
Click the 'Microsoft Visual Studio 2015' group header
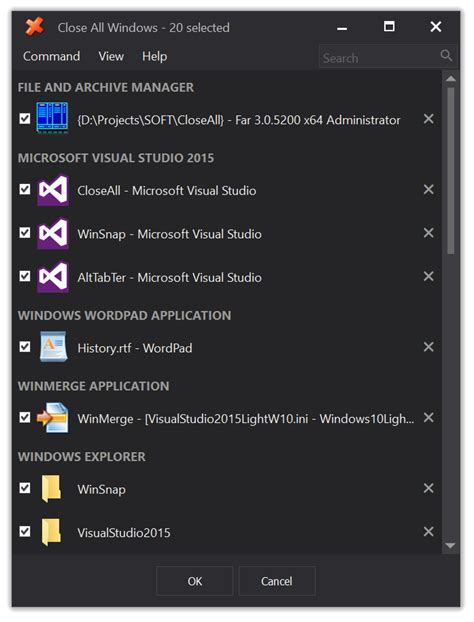[116, 158]
